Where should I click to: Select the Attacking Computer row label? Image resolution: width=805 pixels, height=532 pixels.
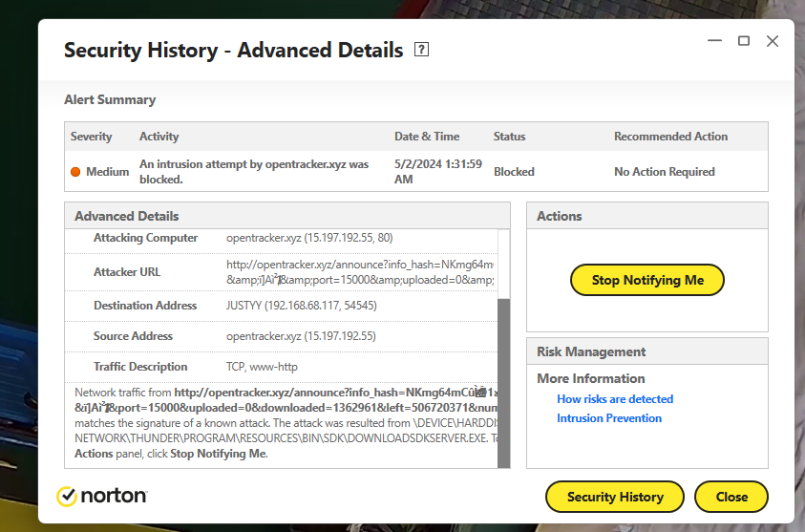145,238
